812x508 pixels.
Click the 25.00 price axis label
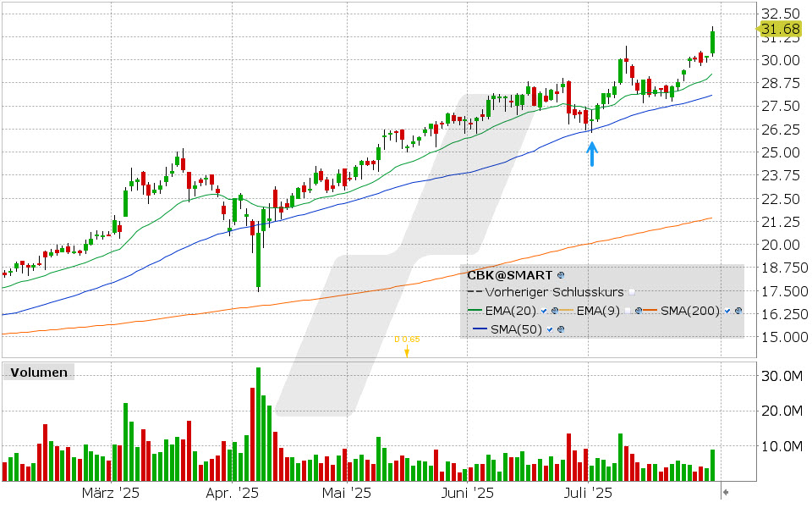click(781, 152)
